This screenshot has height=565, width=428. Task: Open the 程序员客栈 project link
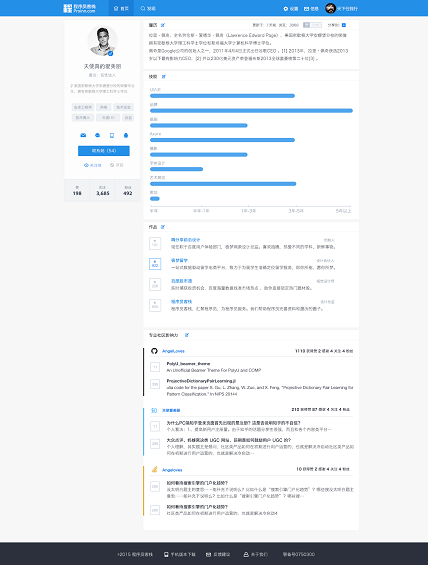(181, 302)
